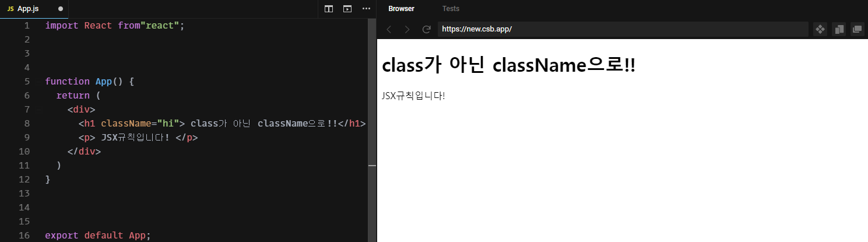The width and height of the screenshot is (868, 242).
Task: Focus the https://new.csb.app/ address field
Action: (x=623, y=29)
